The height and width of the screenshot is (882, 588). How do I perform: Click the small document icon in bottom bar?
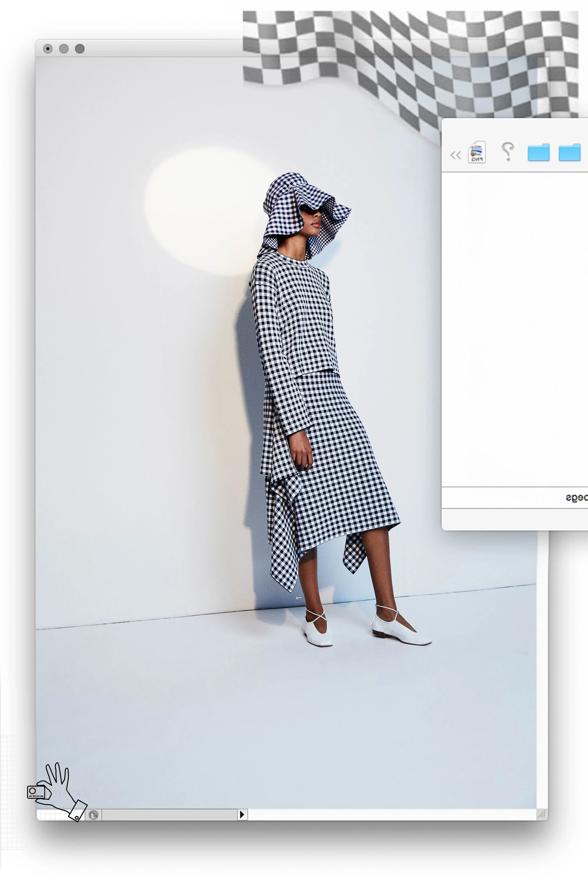(x=93, y=814)
